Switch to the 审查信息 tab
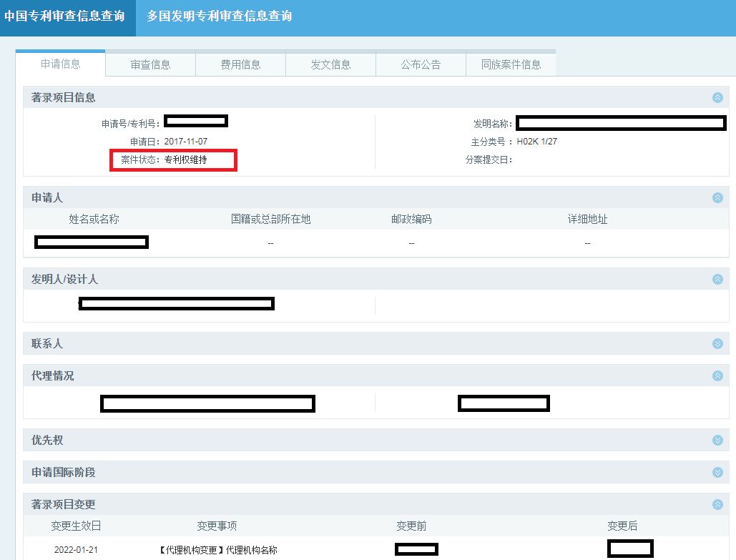 [149, 64]
